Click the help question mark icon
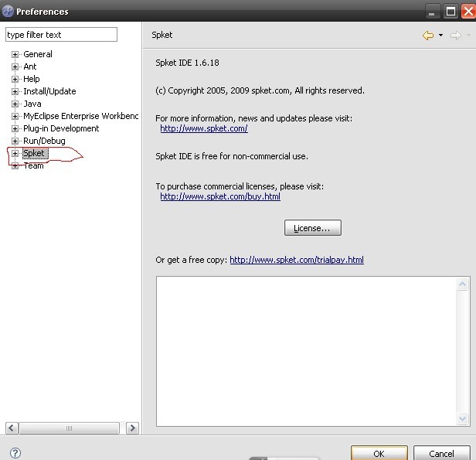The width and height of the screenshot is (476, 460). (x=15, y=453)
